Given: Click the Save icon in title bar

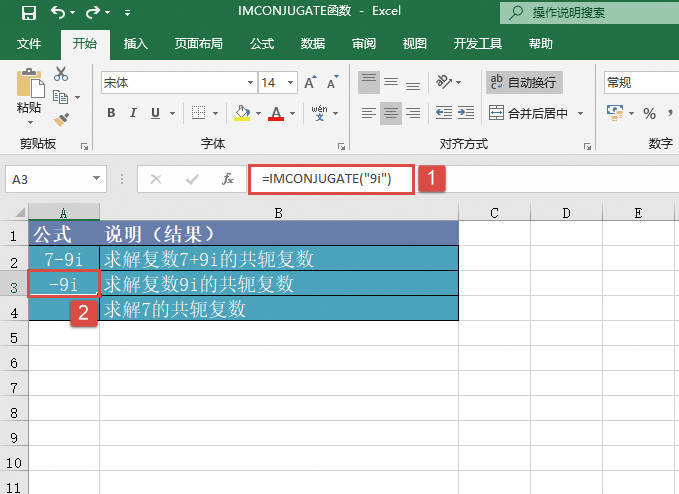Looking at the screenshot, I should [28, 13].
